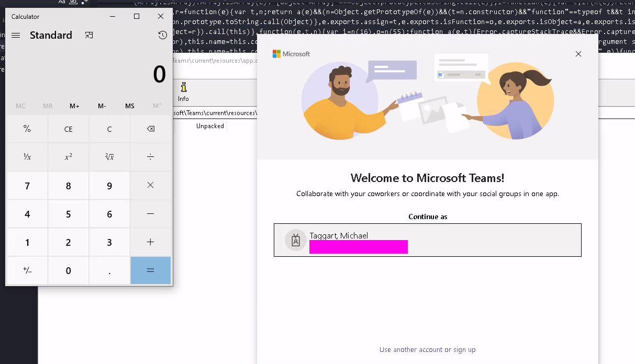This screenshot has width=635, height=364.
Task: Click the Welcome to Microsoft Teams heading
Action: [x=428, y=178]
